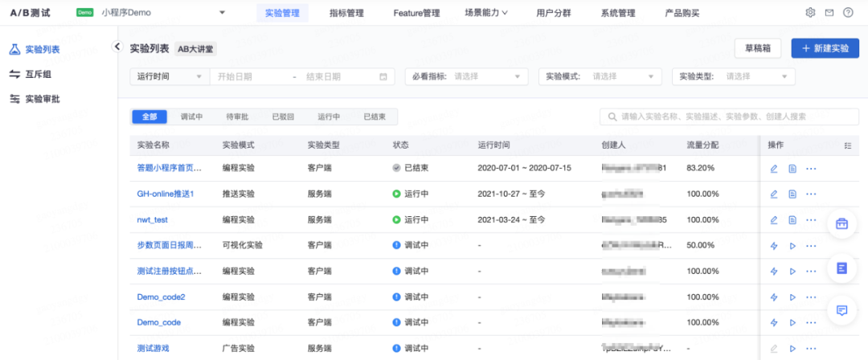Open the 测试游戏 experiment link
The image size is (868, 360).
[x=153, y=349]
